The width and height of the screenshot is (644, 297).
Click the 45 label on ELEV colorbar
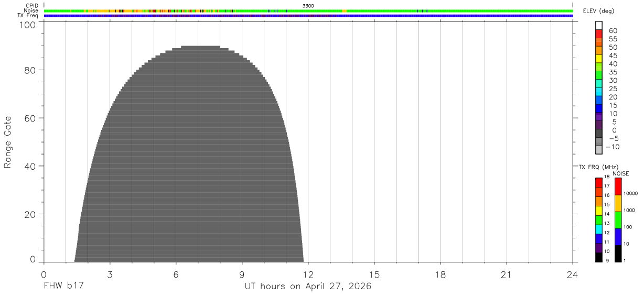point(614,56)
